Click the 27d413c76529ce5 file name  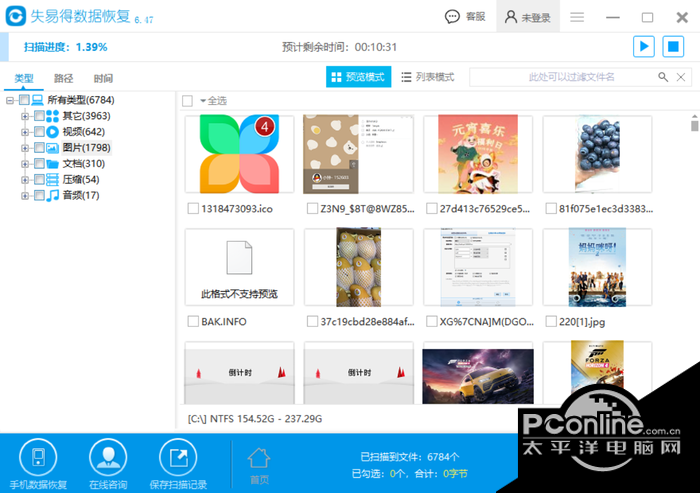[x=484, y=209]
